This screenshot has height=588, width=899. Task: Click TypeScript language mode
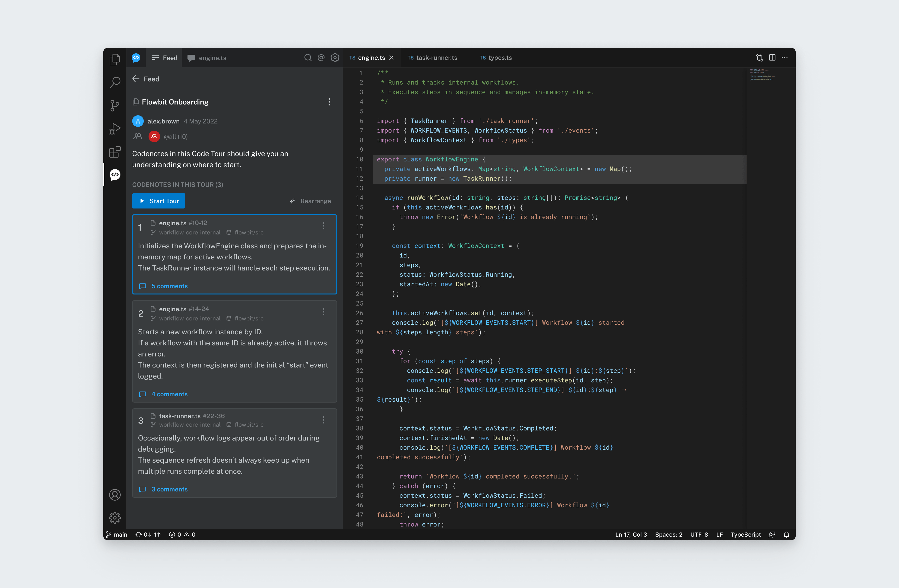click(746, 534)
